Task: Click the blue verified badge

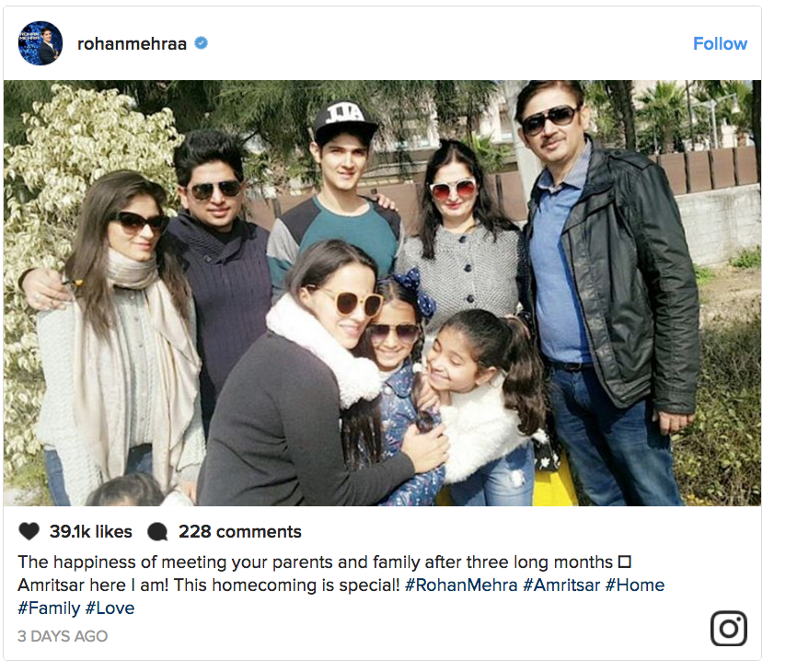Action: coord(202,43)
